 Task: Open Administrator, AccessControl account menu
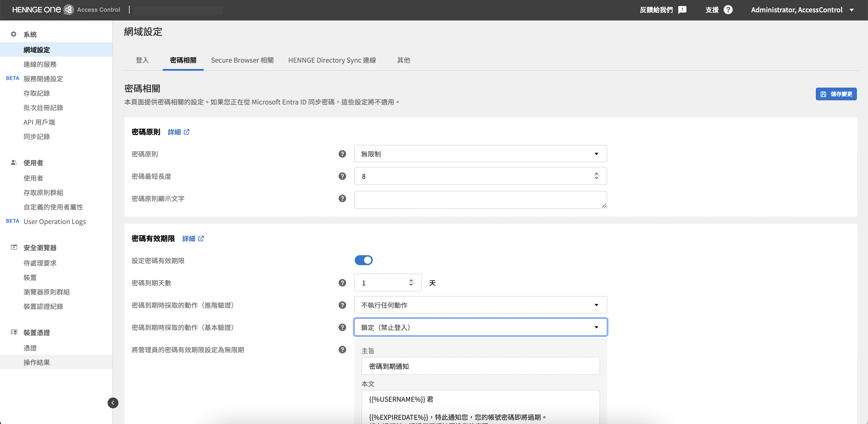point(802,10)
